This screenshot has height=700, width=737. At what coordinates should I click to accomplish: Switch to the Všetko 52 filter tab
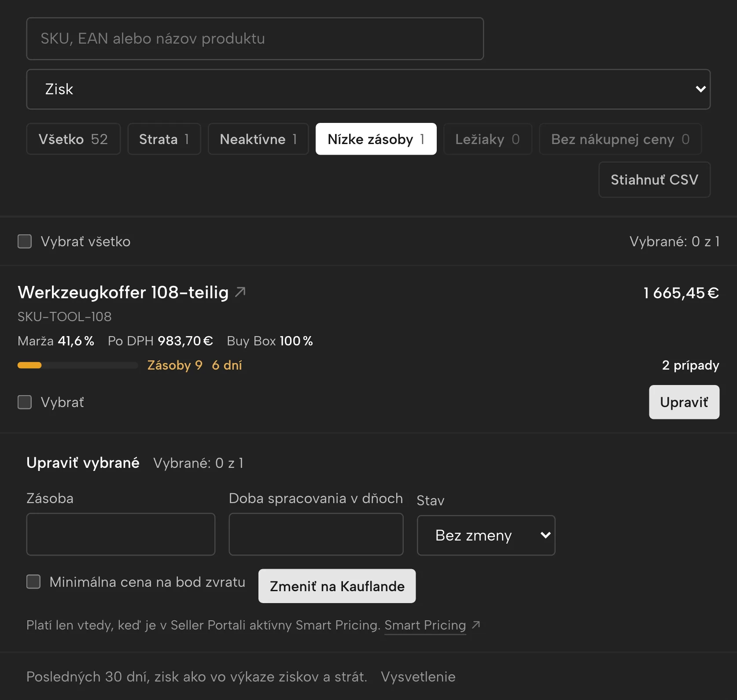pos(73,139)
